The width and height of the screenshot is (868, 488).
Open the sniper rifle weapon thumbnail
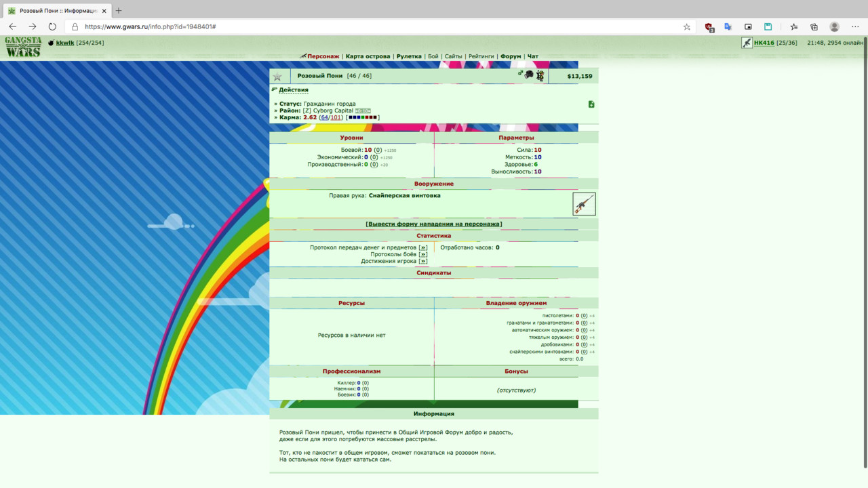point(584,204)
